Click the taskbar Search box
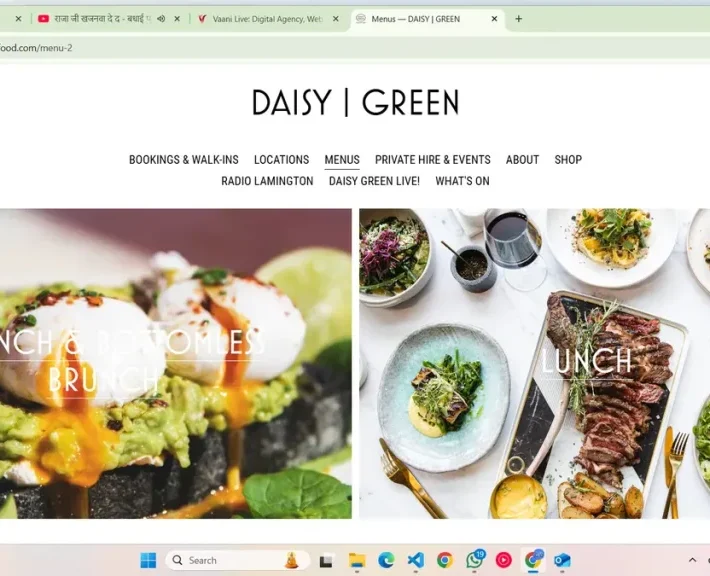The width and height of the screenshot is (710, 576). tap(237, 561)
